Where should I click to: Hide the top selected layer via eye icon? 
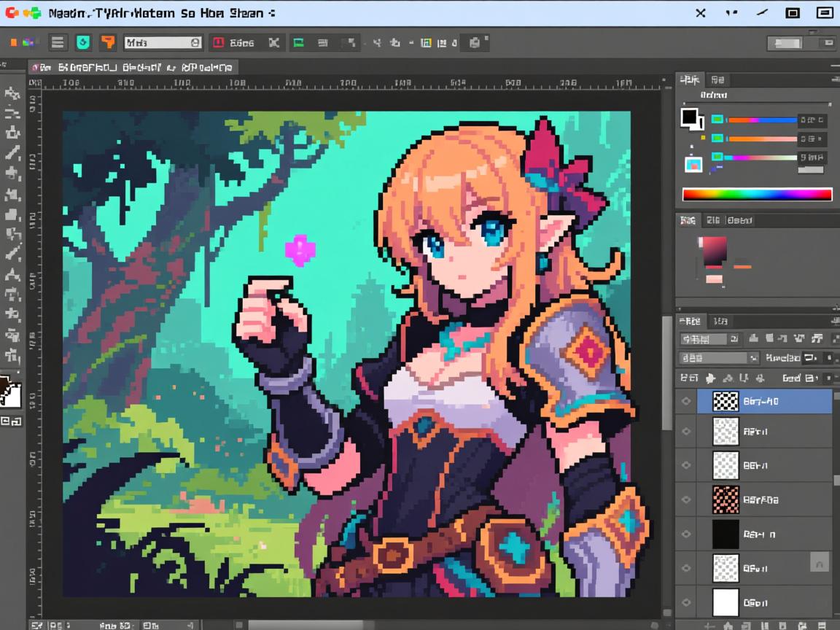pos(685,401)
